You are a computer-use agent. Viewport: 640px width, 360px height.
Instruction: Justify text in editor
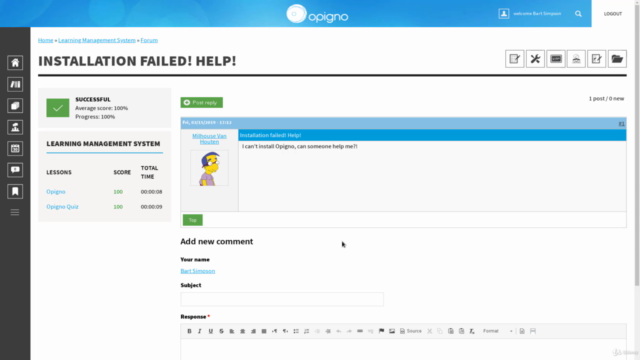[x=264, y=331]
